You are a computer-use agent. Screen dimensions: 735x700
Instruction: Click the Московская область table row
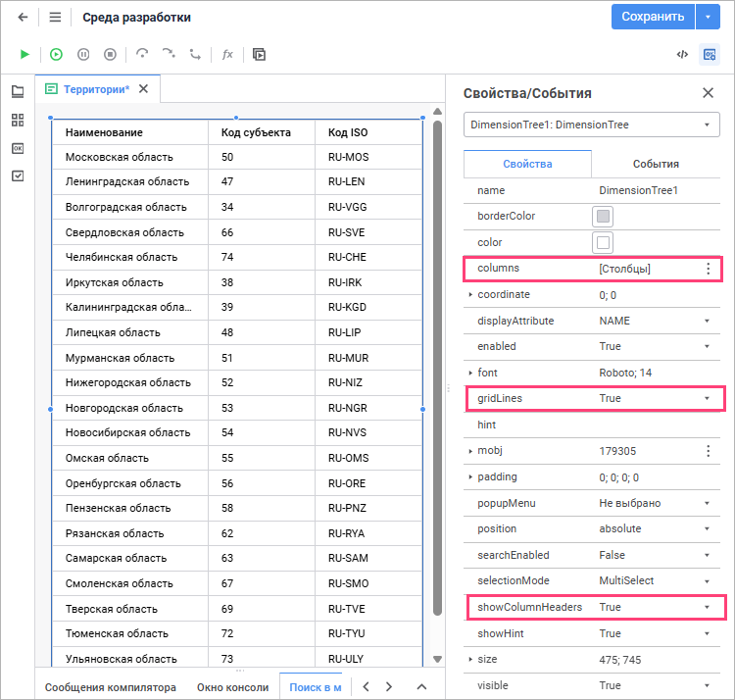point(237,157)
